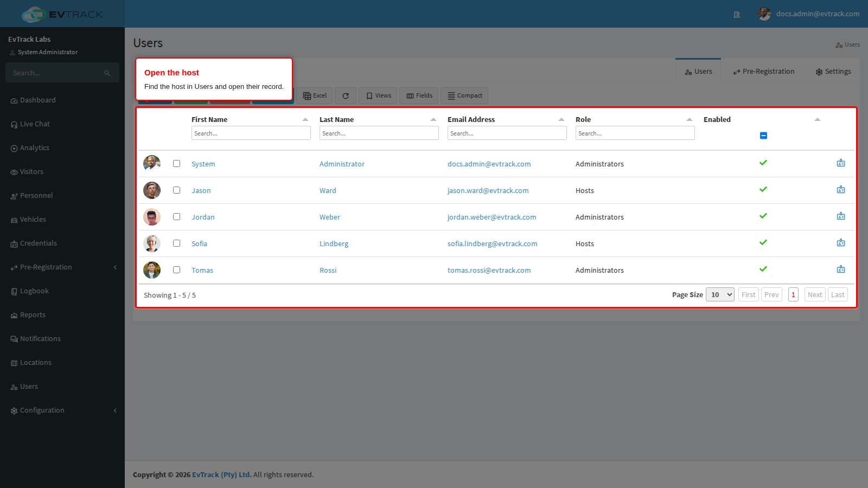This screenshot has width=868, height=488.
Task: Click the Excel export button
Action: point(315,95)
